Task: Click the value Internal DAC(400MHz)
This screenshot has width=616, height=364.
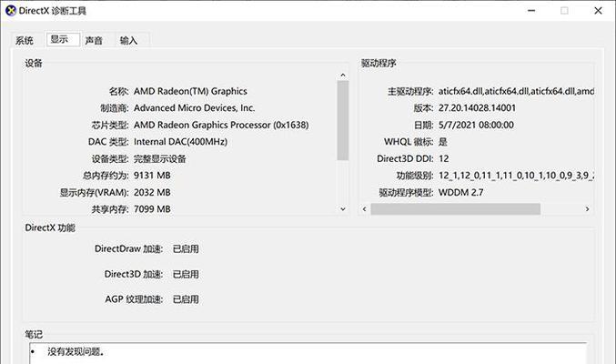Action: [x=181, y=142]
